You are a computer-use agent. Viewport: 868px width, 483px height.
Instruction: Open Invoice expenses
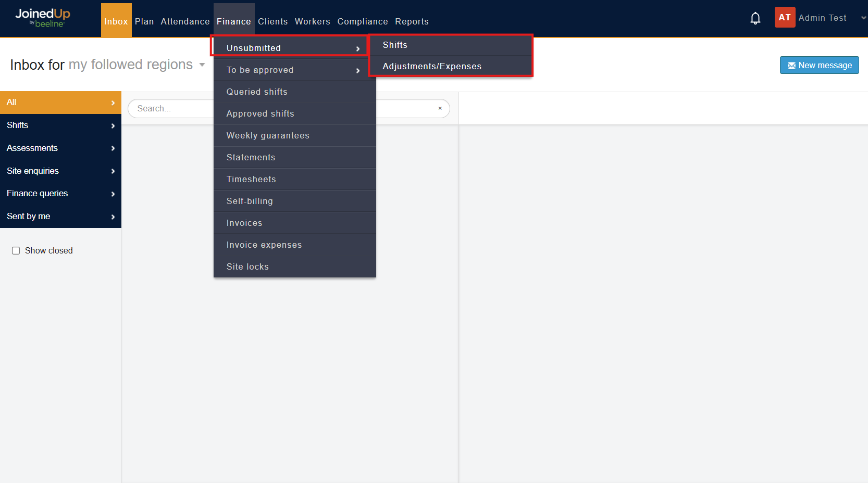[295, 245]
